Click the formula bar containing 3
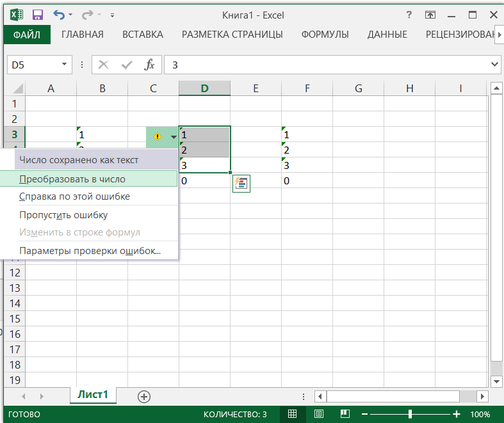Screen dimensions: 504x423 [x=327, y=65]
